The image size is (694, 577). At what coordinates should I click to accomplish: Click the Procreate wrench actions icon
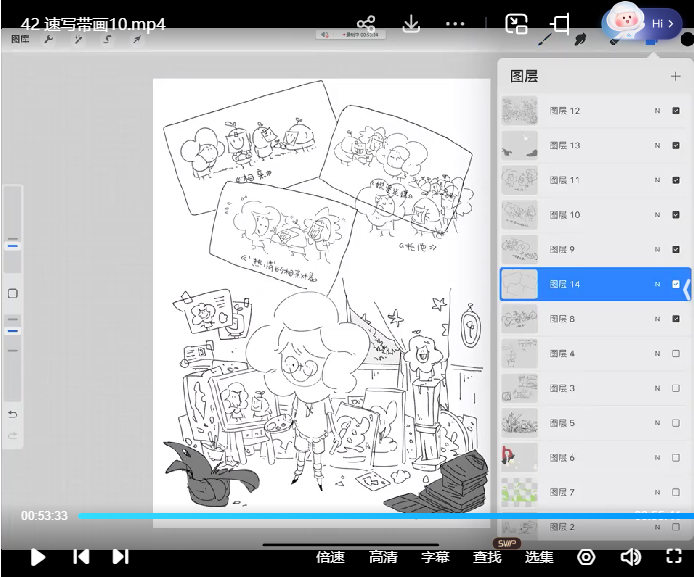(48, 39)
